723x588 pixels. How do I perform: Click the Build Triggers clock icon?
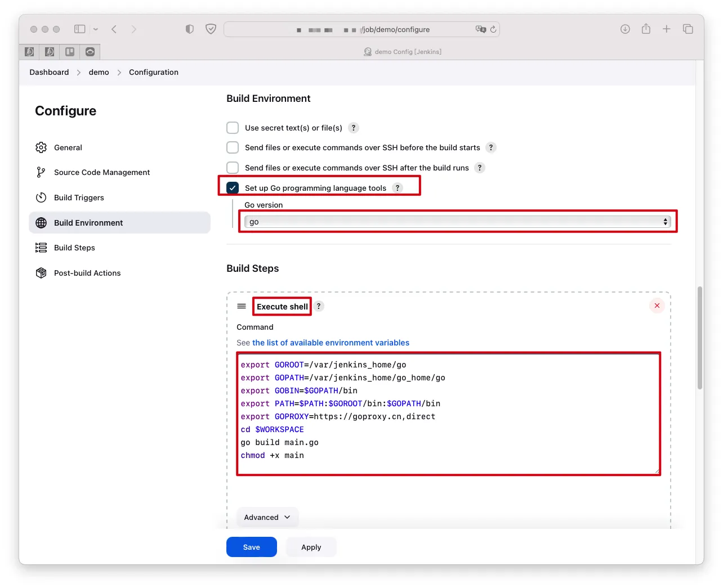pyautogui.click(x=41, y=198)
